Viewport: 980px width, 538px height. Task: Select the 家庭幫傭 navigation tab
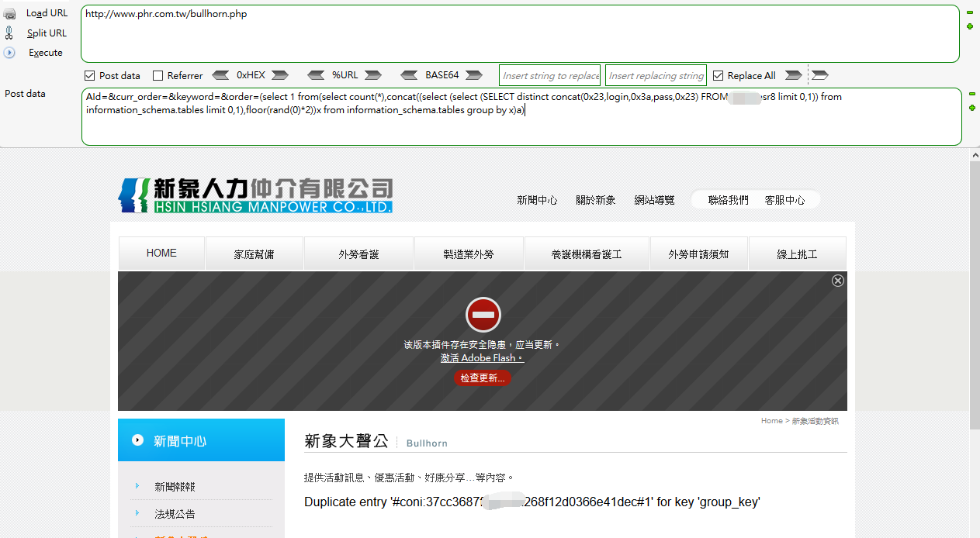255,253
